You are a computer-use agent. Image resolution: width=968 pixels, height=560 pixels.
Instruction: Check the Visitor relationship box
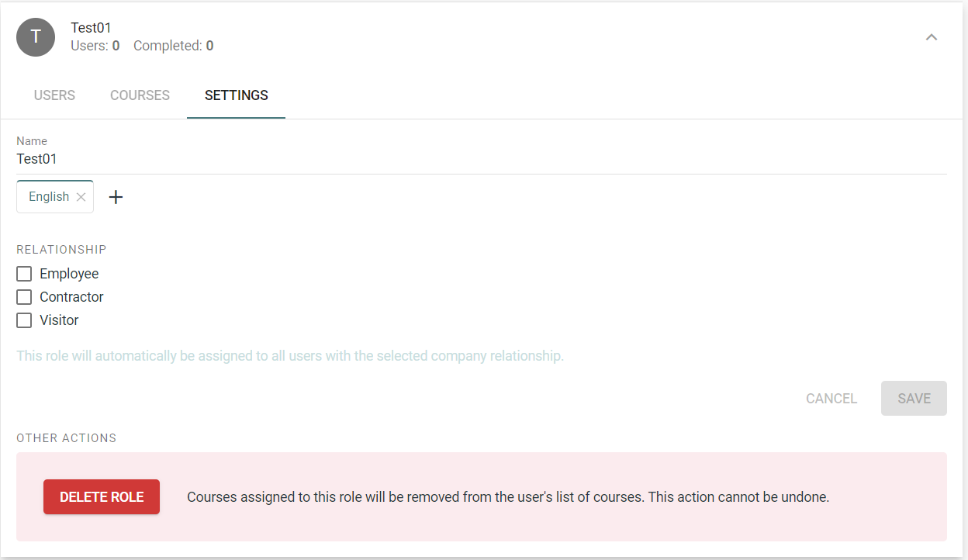(x=24, y=320)
